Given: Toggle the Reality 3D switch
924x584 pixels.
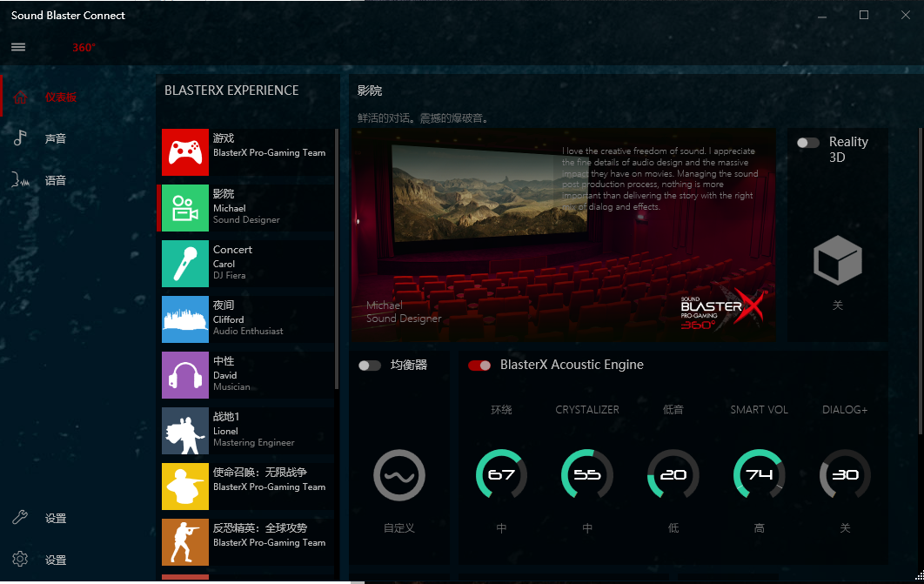Looking at the screenshot, I should point(808,143).
